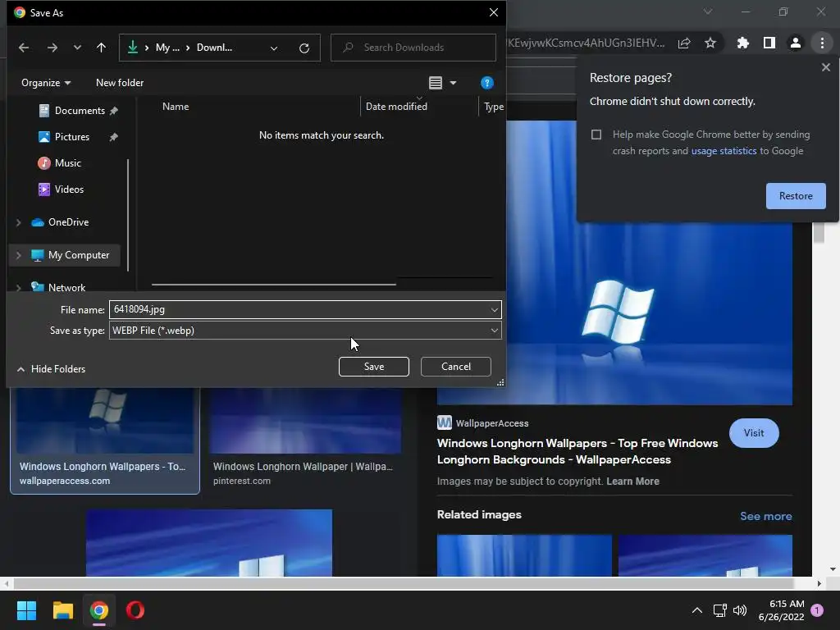Viewport: 840px width, 630px height.
Task: Open the Learn More copyright link
Action: 632,481
